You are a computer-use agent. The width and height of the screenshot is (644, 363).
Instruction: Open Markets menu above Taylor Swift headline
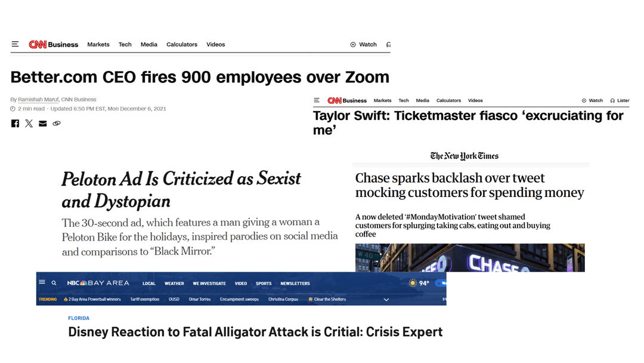382,100
